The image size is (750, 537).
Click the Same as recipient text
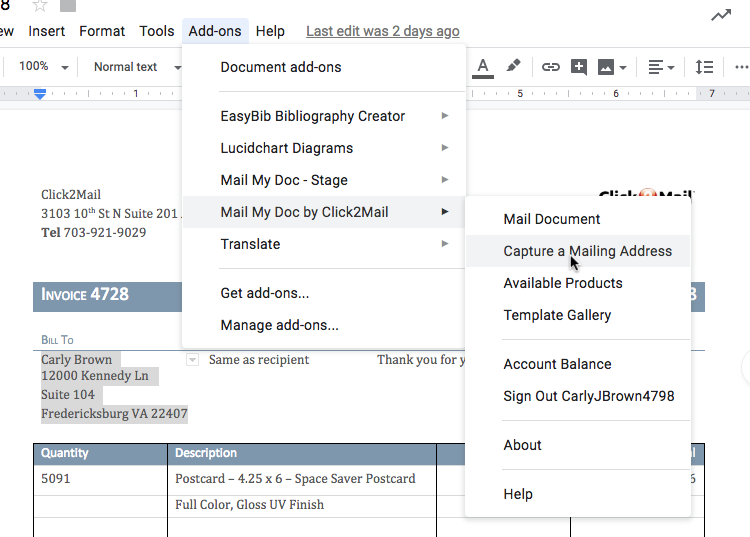259,360
